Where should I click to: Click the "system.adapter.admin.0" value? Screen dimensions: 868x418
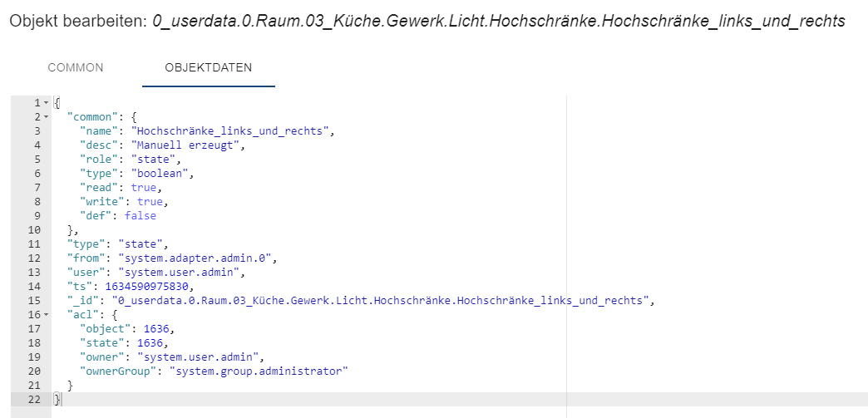coord(194,258)
